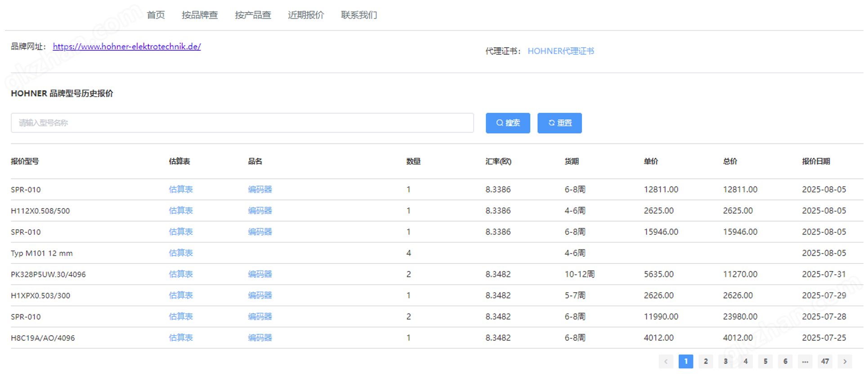Click the 汇率(欧) column header
This screenshot has width=868, height=374.
498,161
